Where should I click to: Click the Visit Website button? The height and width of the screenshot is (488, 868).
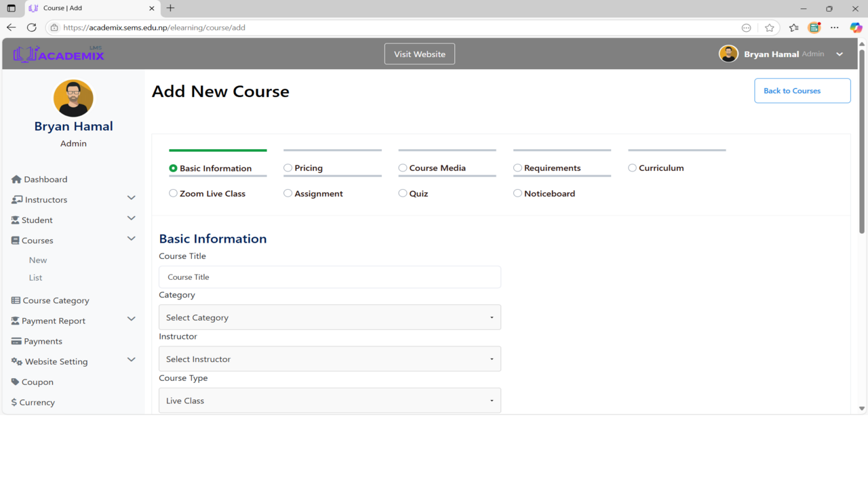click(x=419, y=54)
